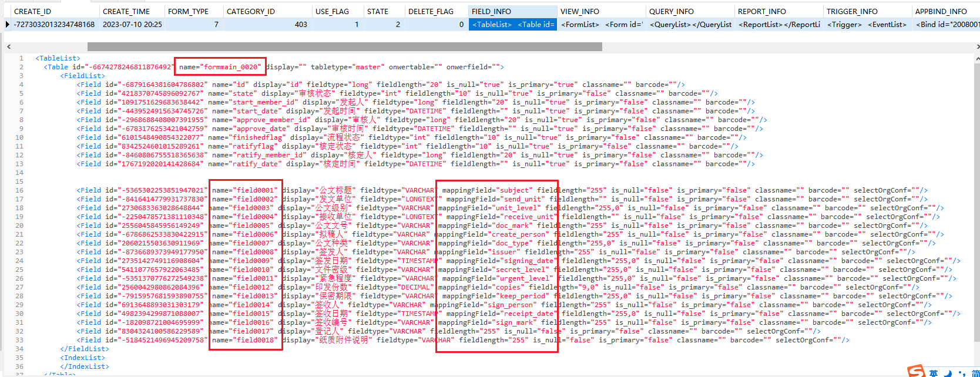The height and width of the screenshot is (377, 980).
Task: Click line number 34 in the gutter
Action: 19,349
